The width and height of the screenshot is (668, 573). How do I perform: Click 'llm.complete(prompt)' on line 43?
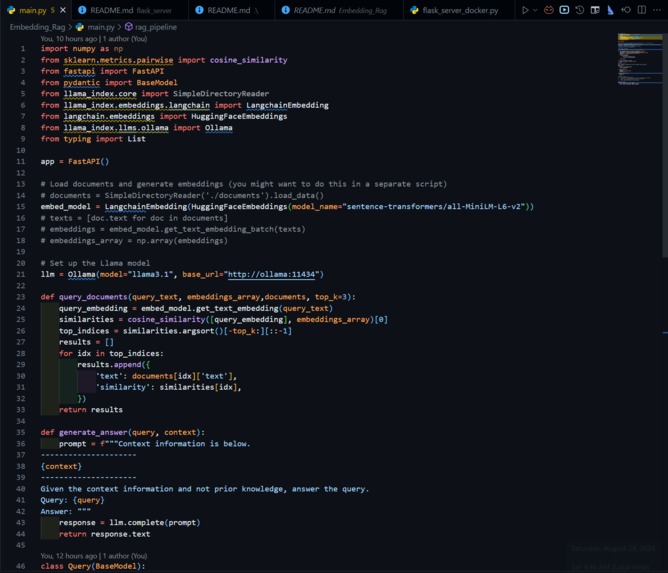[x=155, y=523]
